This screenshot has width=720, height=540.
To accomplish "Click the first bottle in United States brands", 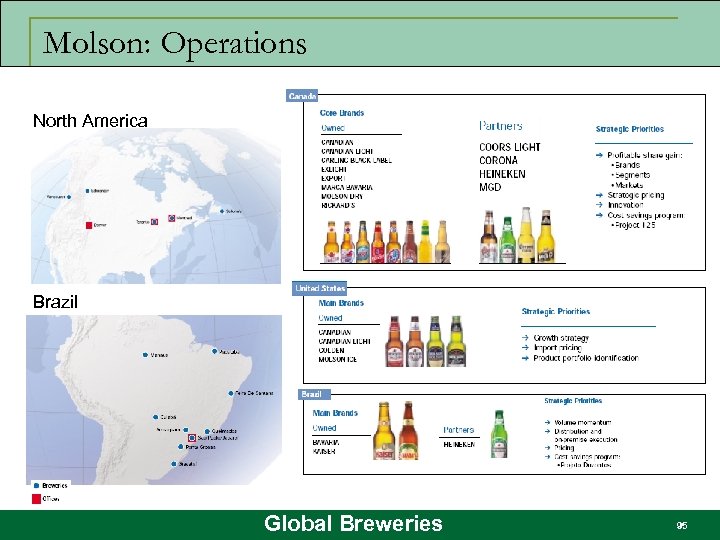I will point(394,341).
